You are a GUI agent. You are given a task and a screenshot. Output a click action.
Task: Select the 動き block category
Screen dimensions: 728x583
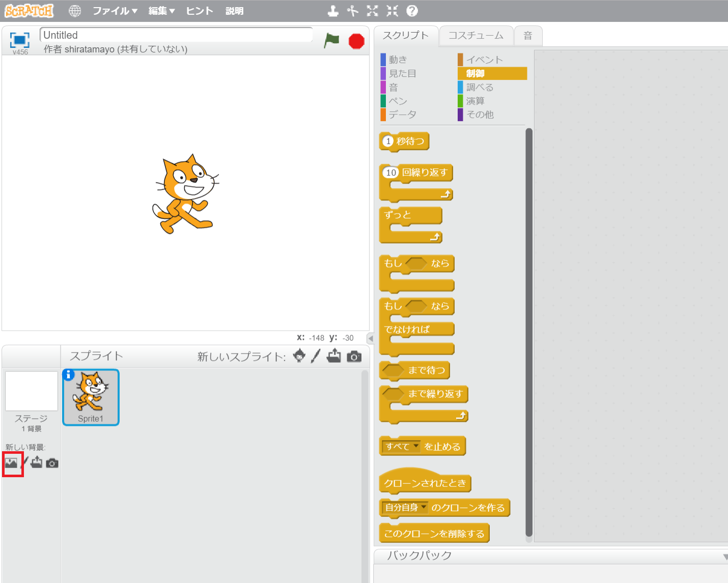point(398,60)
